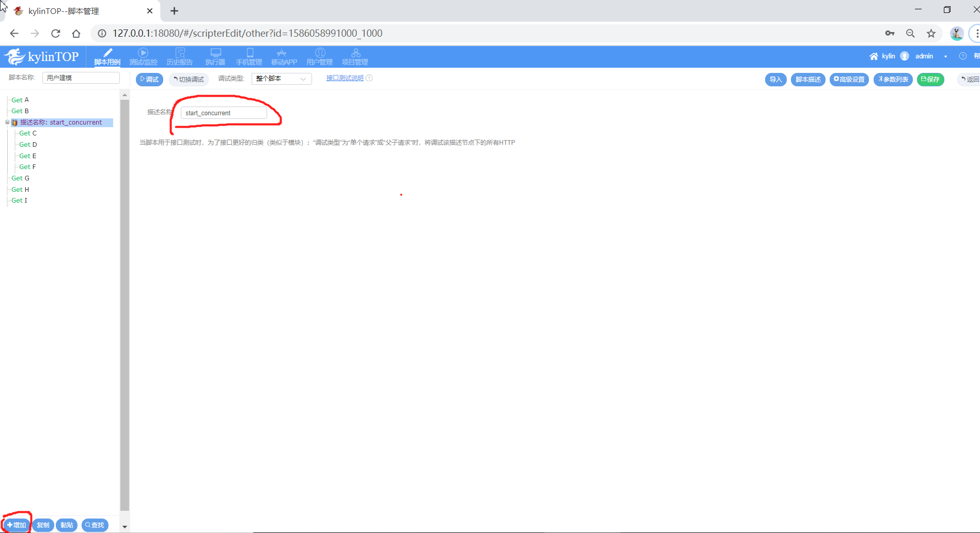
Task: Click the 导入 import button
Action: 775,79
